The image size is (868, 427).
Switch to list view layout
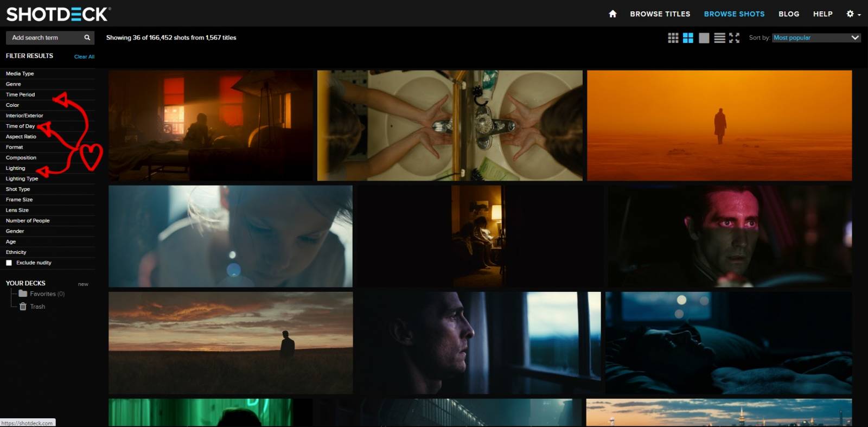coord(719,38)
